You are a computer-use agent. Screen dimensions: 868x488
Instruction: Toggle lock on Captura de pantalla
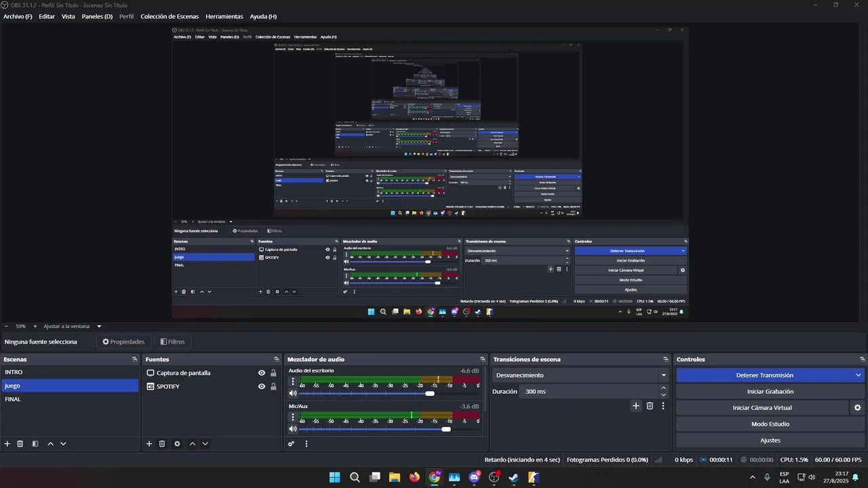[273, 373]
